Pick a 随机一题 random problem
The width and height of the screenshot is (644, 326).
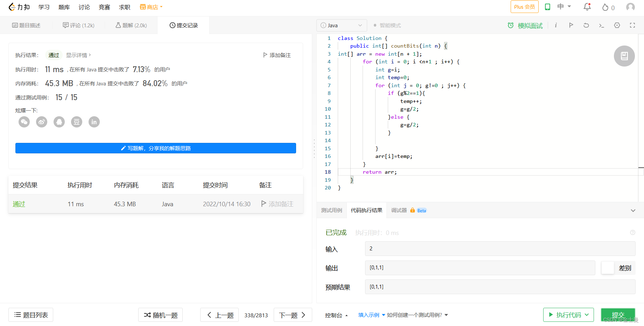[160, 315]
